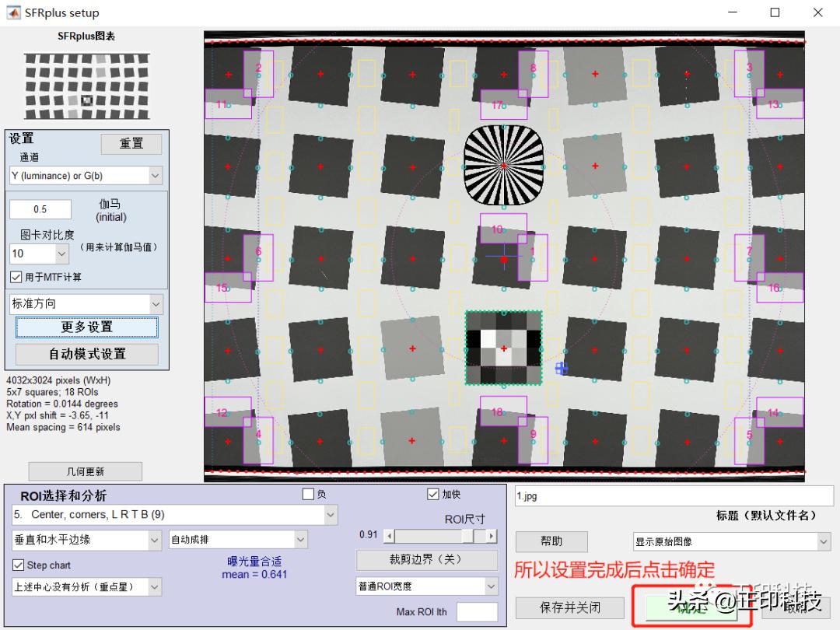
Task: Click the ROI size slider left arrow
Action: 390,536
